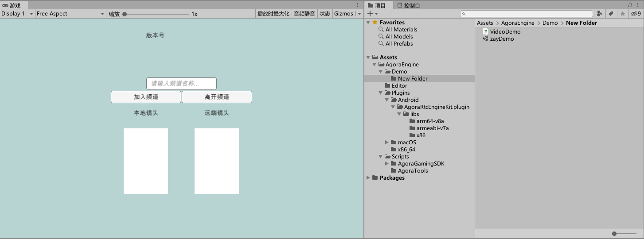Image resolution: width=644 pixels, height=239 pixels.
Task: Click the Demo breadcrumb link
Action: 550,23
